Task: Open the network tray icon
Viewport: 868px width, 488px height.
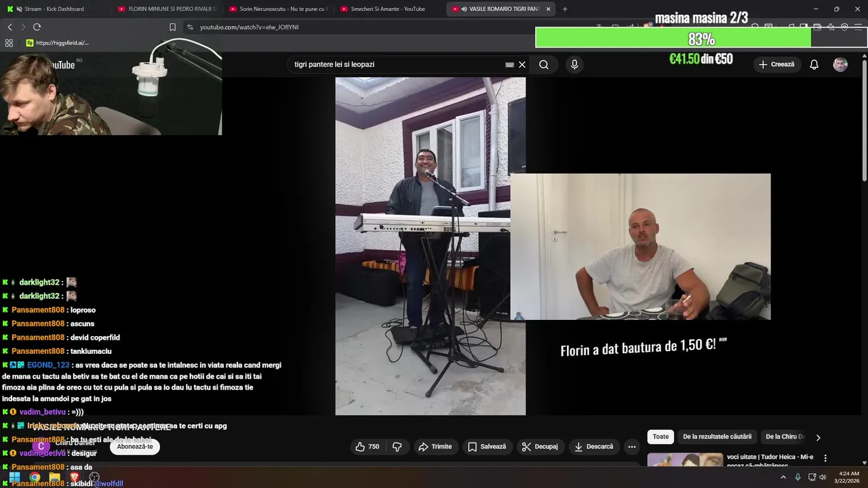Action: 812,477
